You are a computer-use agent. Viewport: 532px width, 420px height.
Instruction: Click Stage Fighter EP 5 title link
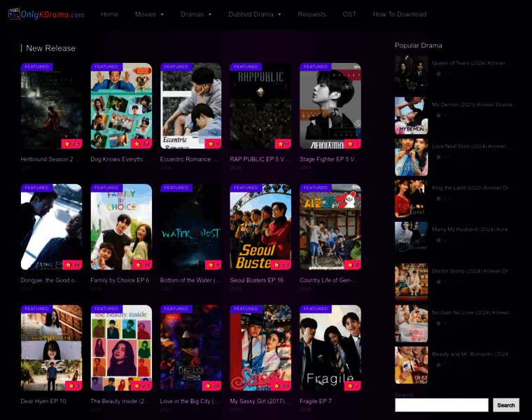329,159
